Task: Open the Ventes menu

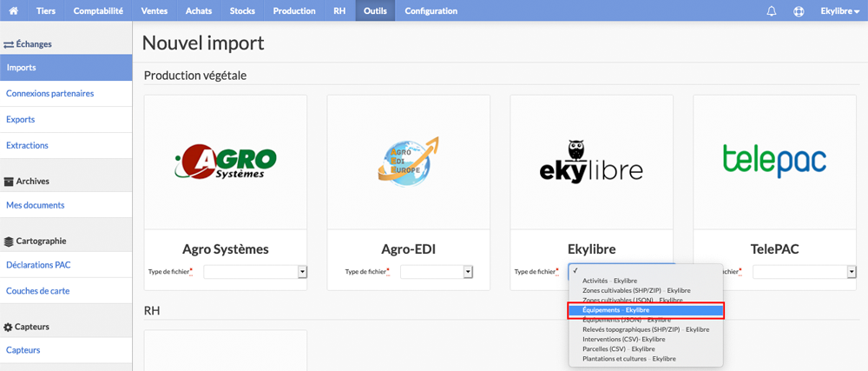Action: click(x=155, y=10)
